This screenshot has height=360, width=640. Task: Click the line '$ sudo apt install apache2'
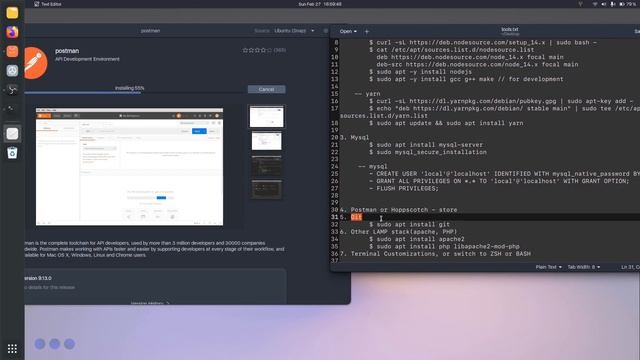click(x=417, y=239)
